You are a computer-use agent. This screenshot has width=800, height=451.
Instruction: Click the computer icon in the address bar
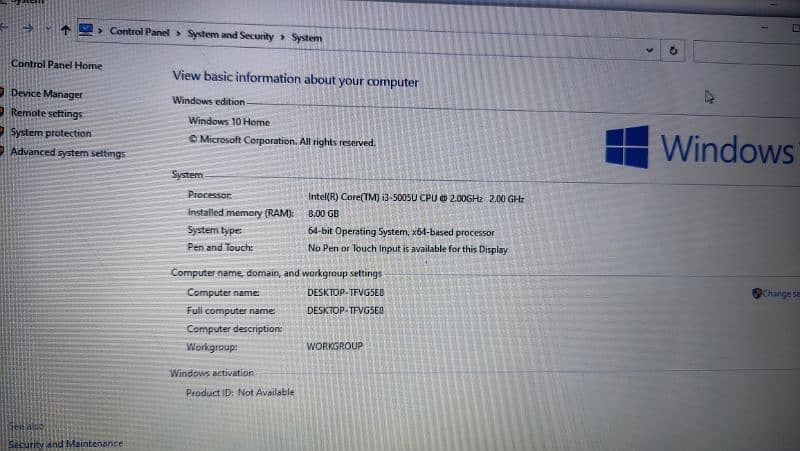pyautogui.click(x=86, y=30)
